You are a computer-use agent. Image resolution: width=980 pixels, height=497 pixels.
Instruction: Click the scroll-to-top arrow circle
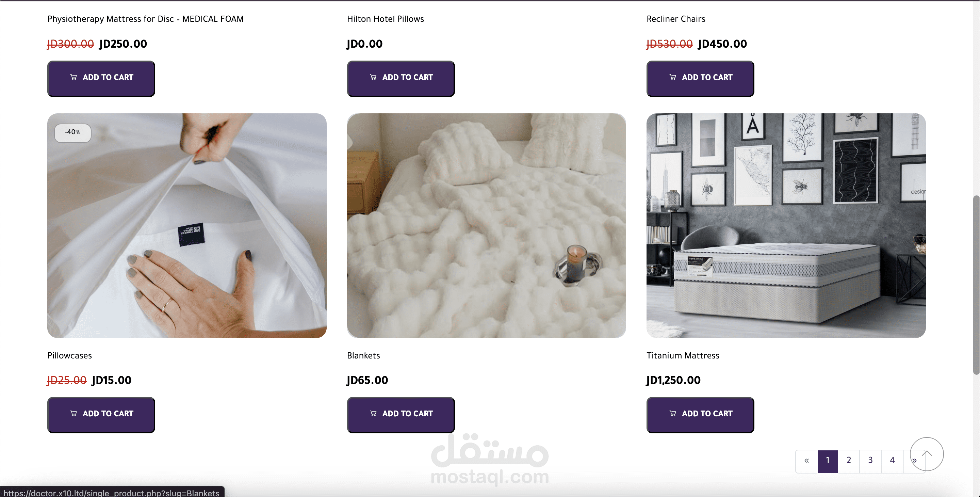click(x=926, y=454)
